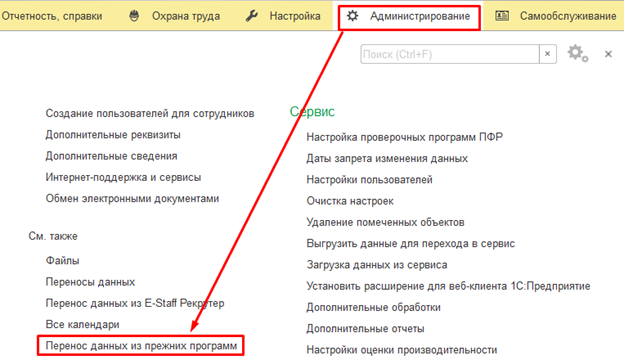The width and height of the screenshot is (624, 360).
Task: Open the menu settings gear icon
Action: [577, 53]
